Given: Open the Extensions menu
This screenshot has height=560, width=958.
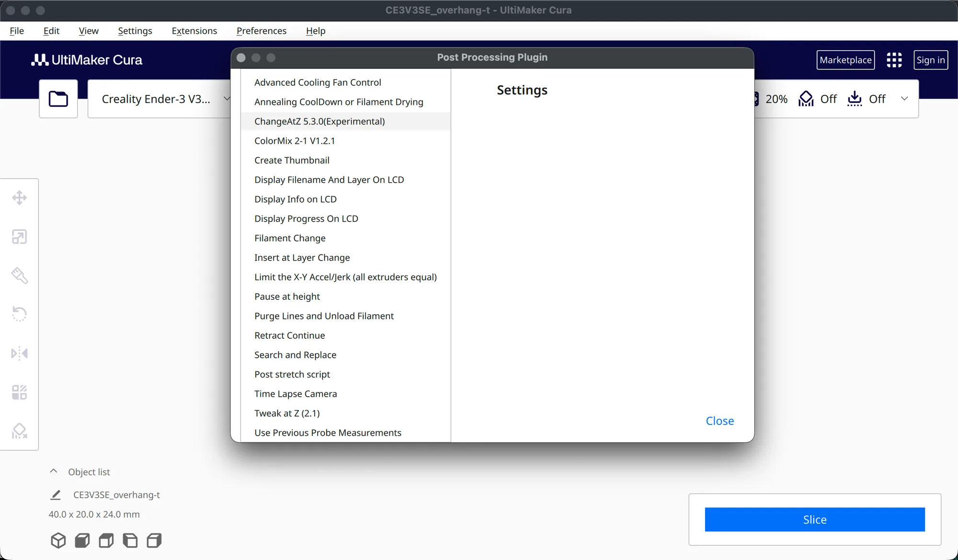Looking at the screenshot, I should point(194,31).
